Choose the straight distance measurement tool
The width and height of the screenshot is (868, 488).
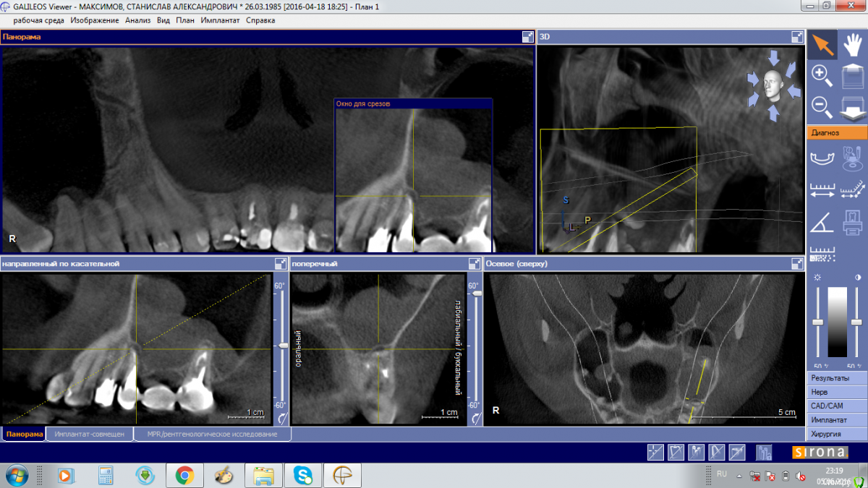click(x=822, y=190)
